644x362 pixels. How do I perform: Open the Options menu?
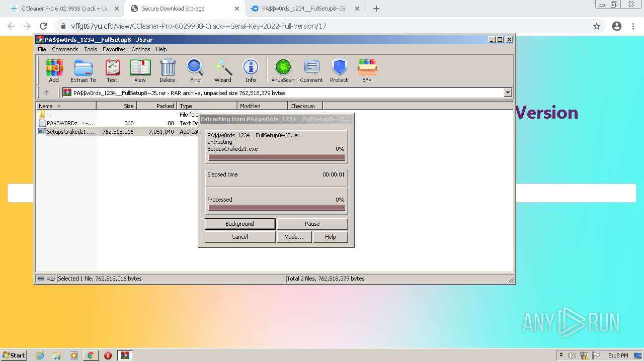[x=141, y=49]
